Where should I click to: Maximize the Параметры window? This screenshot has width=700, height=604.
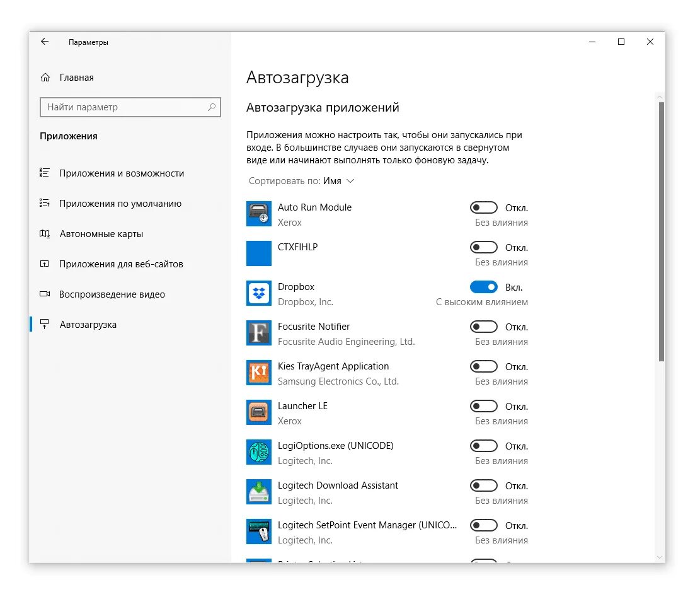click(621, 42)
